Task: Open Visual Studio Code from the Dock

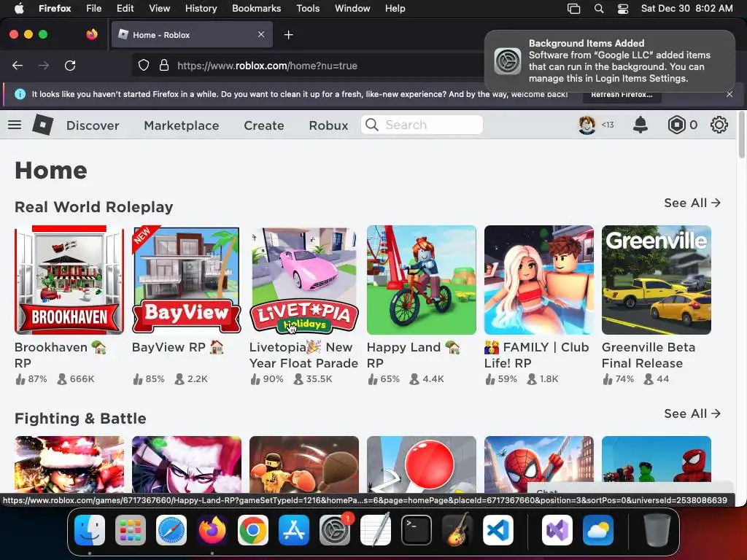Action: point(498,530)
